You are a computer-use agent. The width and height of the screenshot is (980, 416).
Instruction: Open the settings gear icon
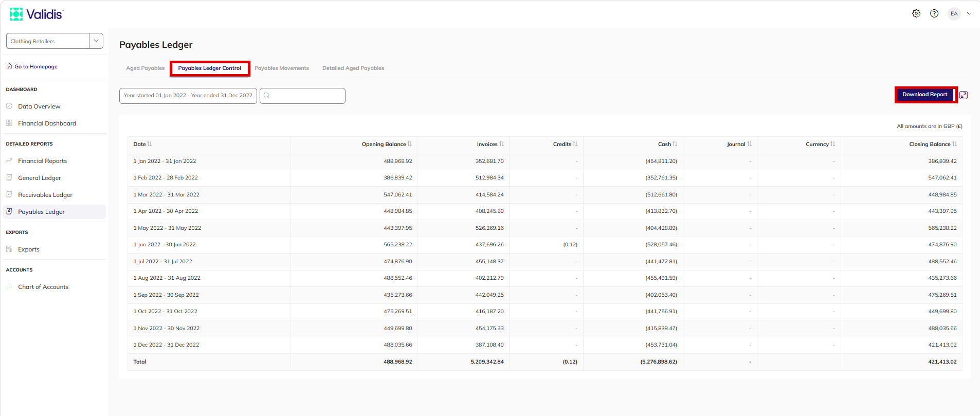pyautogui.click(x=916, y=13)
